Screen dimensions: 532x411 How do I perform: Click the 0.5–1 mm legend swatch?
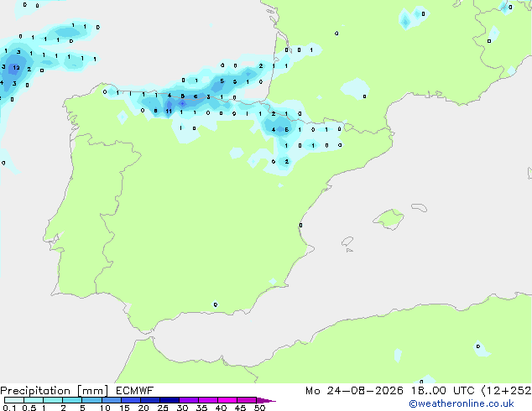(34, 400)
